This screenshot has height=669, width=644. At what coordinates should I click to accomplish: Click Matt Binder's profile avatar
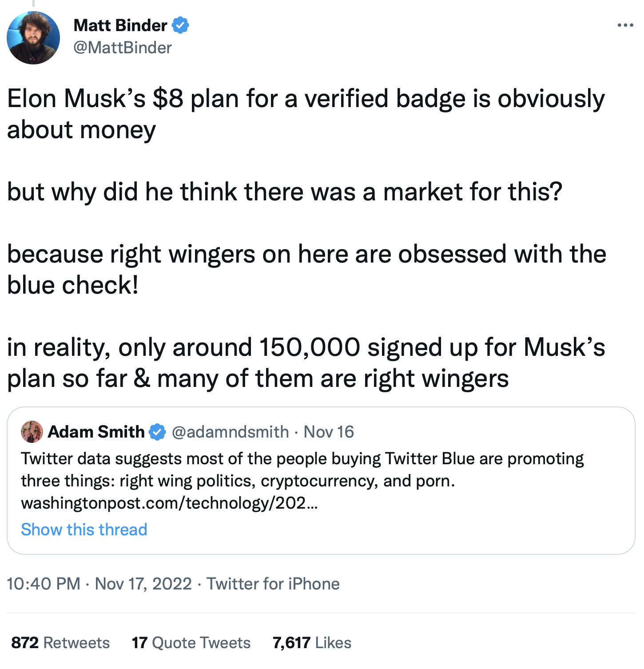point(33,38)
